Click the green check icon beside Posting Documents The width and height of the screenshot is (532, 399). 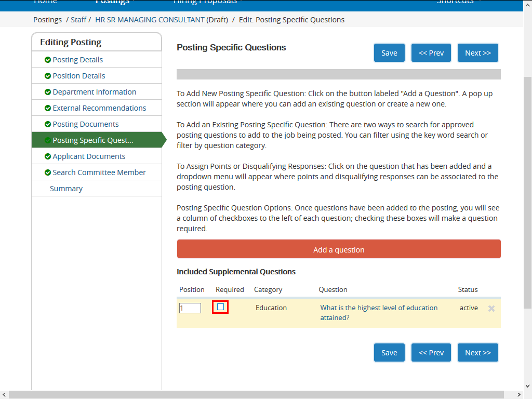click(48, 124)
